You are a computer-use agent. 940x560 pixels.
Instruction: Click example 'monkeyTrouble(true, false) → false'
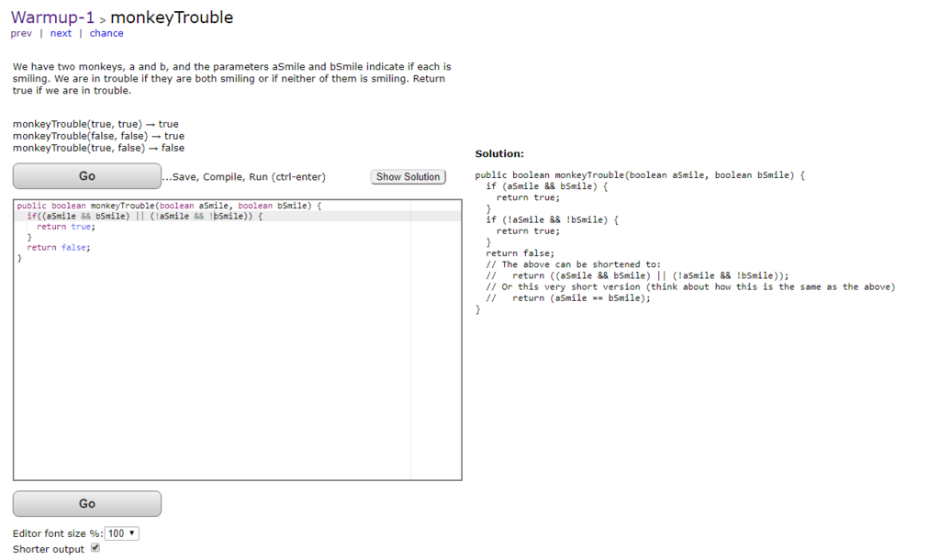pyautogui.click(x=98, y=148)
